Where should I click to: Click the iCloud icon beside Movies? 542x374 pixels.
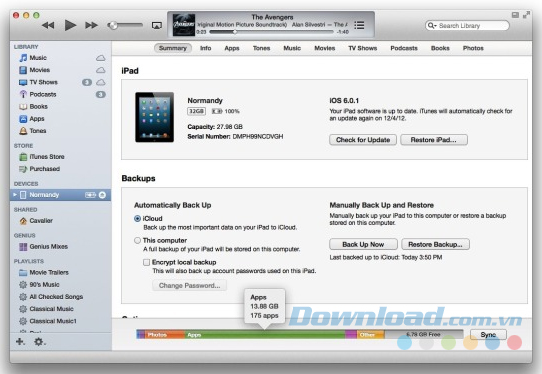tap(101, 70)
